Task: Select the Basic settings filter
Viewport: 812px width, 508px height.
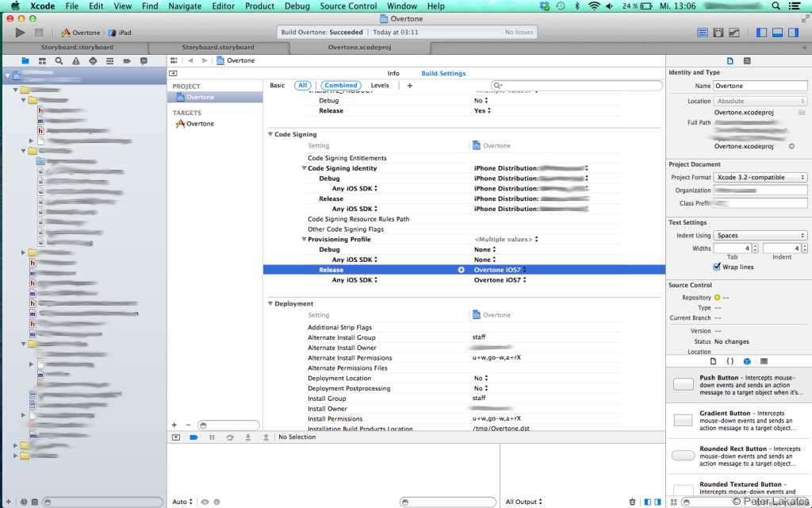Action: coord(277,86)
